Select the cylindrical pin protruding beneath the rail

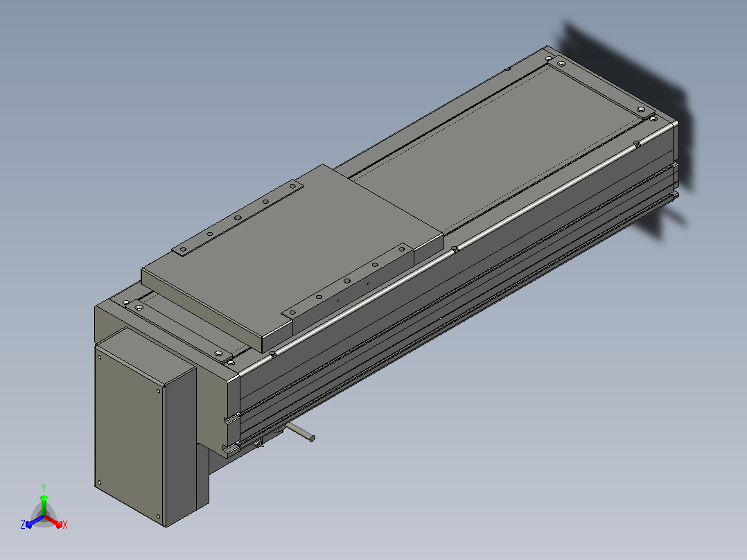301,431
